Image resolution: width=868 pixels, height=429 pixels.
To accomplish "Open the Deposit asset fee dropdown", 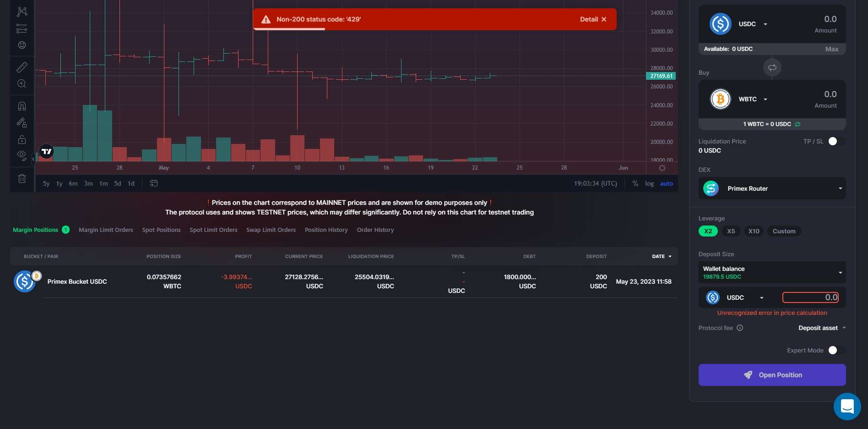I will click(822, 328).
